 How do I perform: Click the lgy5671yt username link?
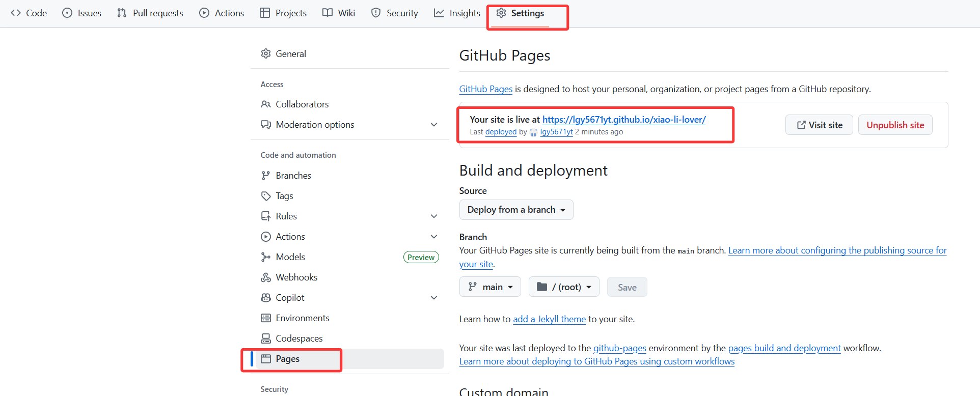click(x=556, y=132)
